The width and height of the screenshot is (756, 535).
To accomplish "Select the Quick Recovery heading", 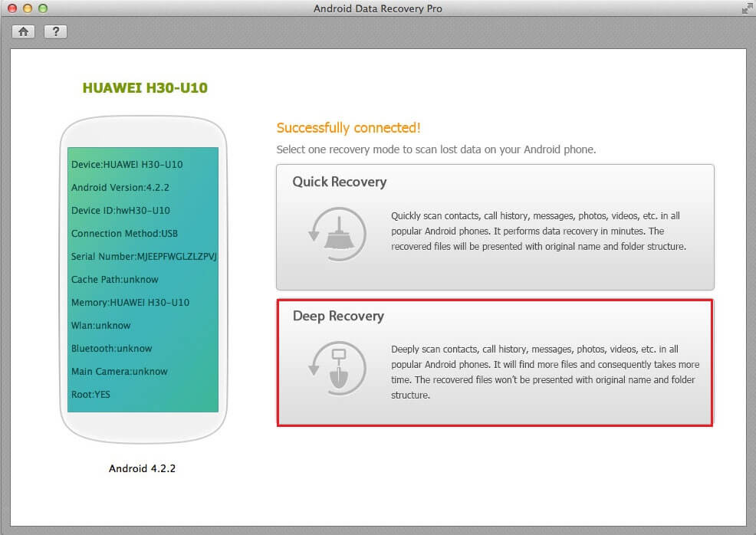I will click(339, 182).
